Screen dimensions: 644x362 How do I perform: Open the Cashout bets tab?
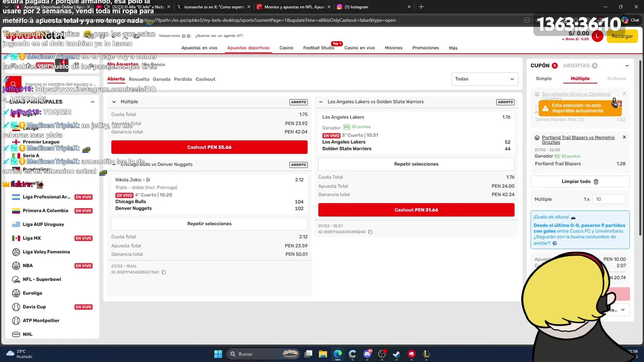(x=205, y=79)
